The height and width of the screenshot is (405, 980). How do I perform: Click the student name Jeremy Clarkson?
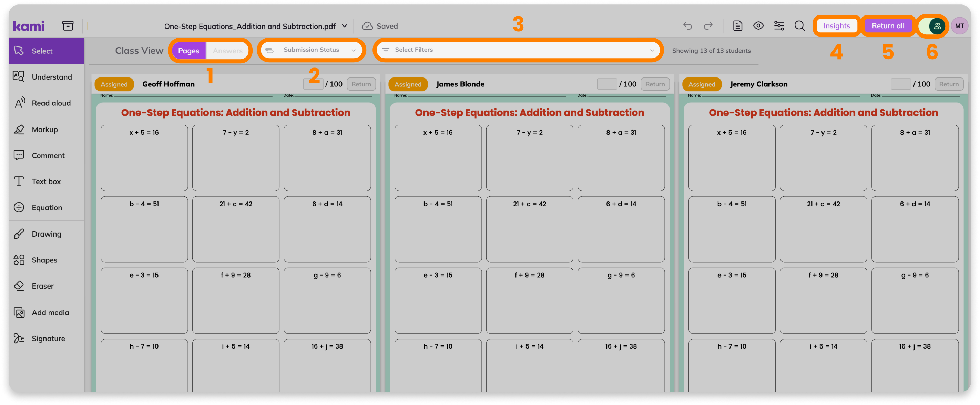[x=758, y=84]
